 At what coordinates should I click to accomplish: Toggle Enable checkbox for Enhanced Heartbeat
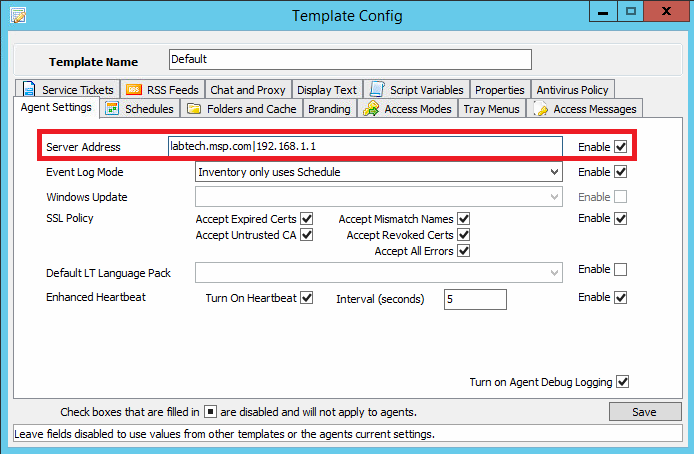point(621,297)
